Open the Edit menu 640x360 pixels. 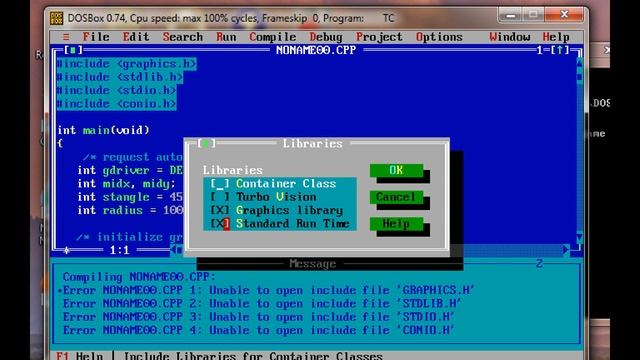136,37
